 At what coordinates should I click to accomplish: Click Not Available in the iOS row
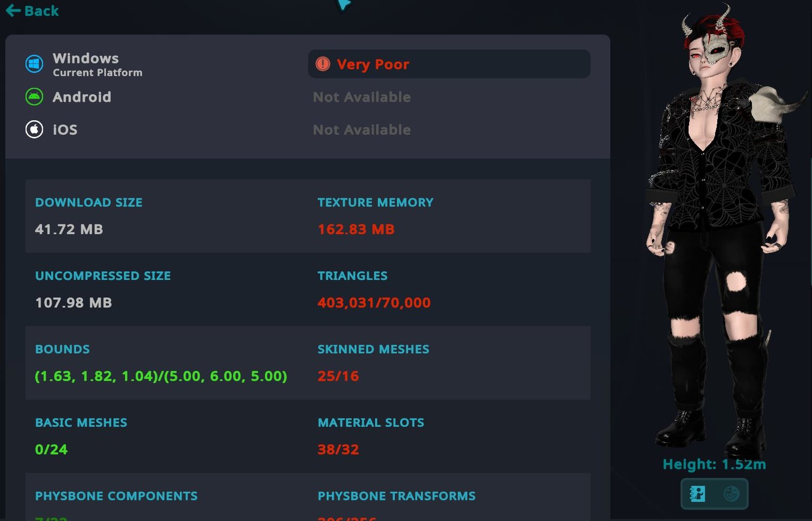point(362,130)
